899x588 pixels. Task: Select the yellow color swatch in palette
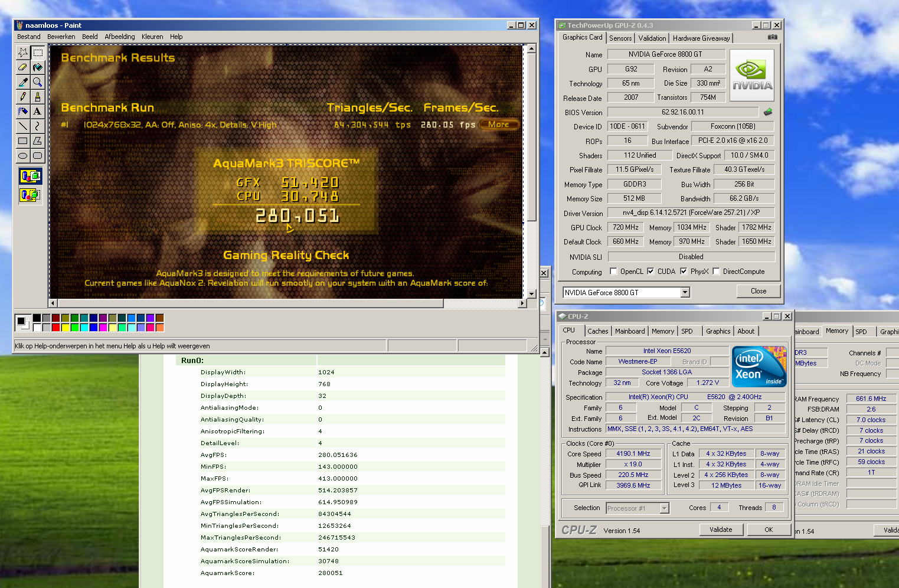pyautogui.click(x=66, y=328)
